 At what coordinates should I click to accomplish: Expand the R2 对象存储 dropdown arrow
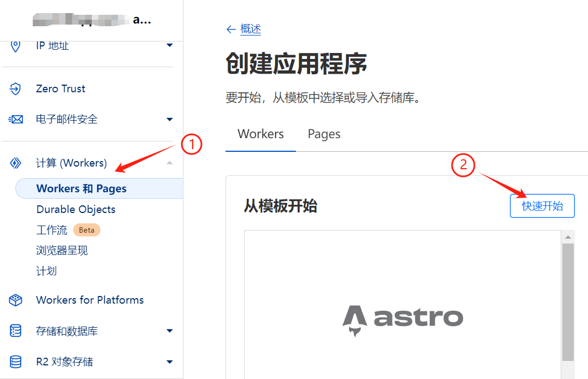coord(169,362)
